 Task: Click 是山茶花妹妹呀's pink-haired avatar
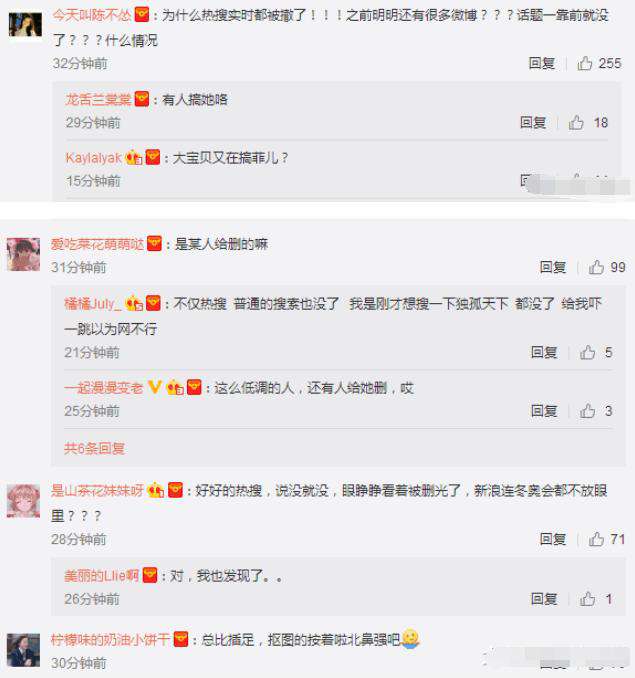23,501
